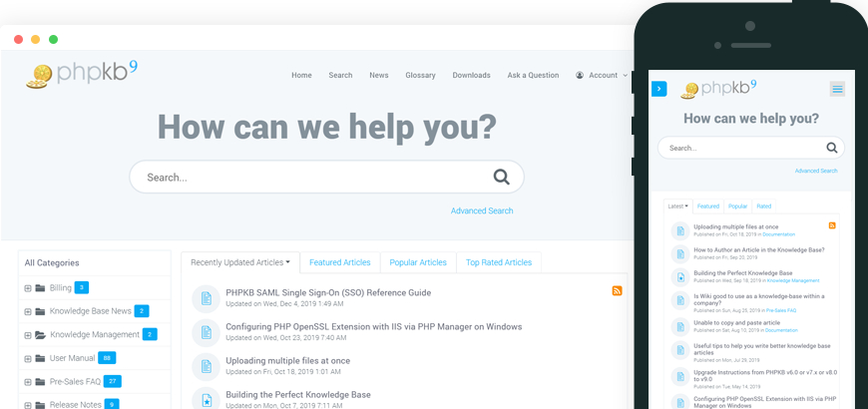Screen dimensions: 868x409
Task: Expand the Billing category tree node
Action: [28, 288]
